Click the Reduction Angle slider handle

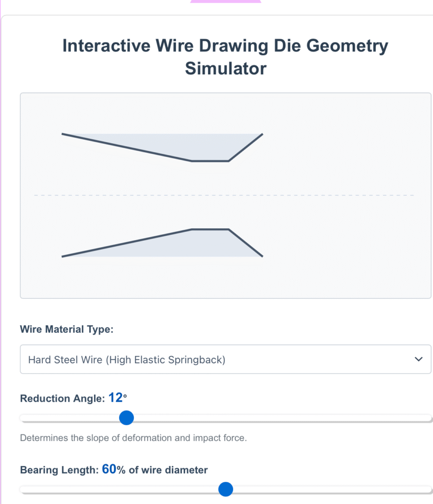(x=127, y=418)
